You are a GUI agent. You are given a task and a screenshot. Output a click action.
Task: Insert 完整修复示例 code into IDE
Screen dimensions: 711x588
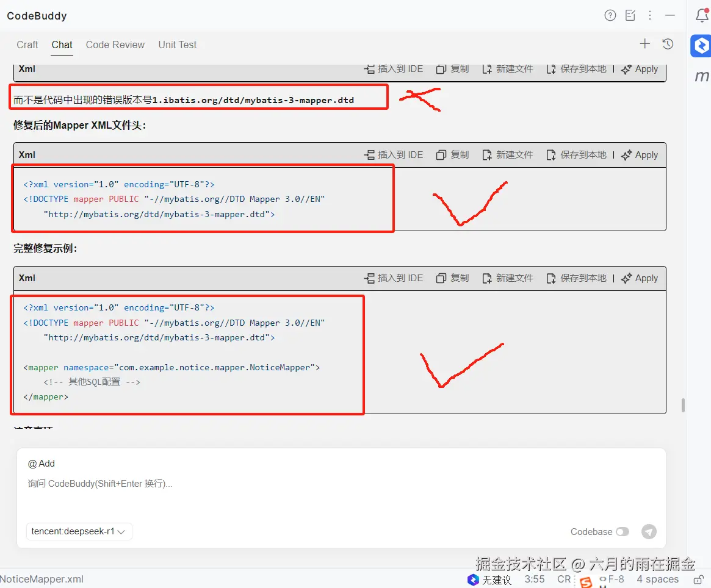click(393, 278)
